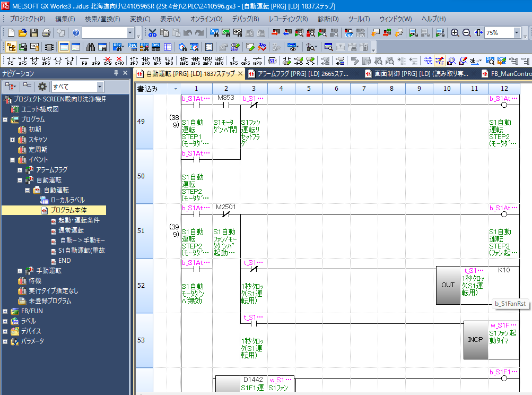
Task: Open the search box dropdown arrow
Action: [130, 32]
